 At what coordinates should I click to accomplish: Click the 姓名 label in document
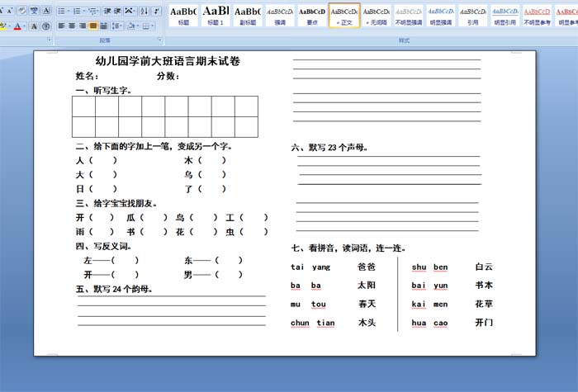[87, 76]
